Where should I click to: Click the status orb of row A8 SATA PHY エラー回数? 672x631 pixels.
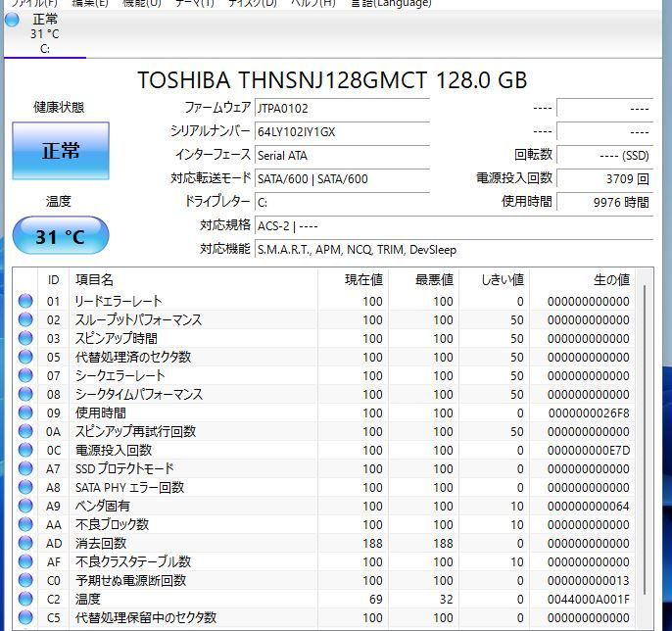click(25, 487)
